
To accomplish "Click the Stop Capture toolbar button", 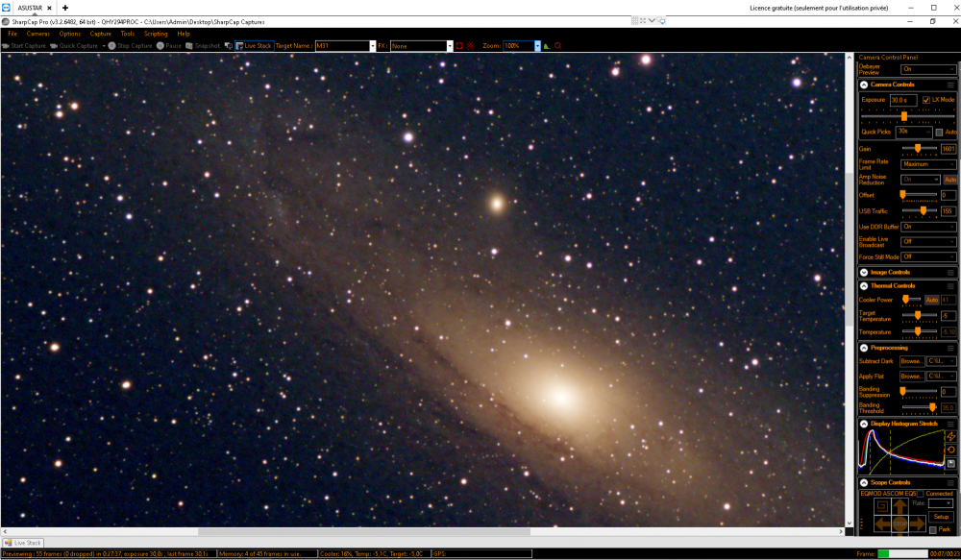I will click(x=130, y=46).
